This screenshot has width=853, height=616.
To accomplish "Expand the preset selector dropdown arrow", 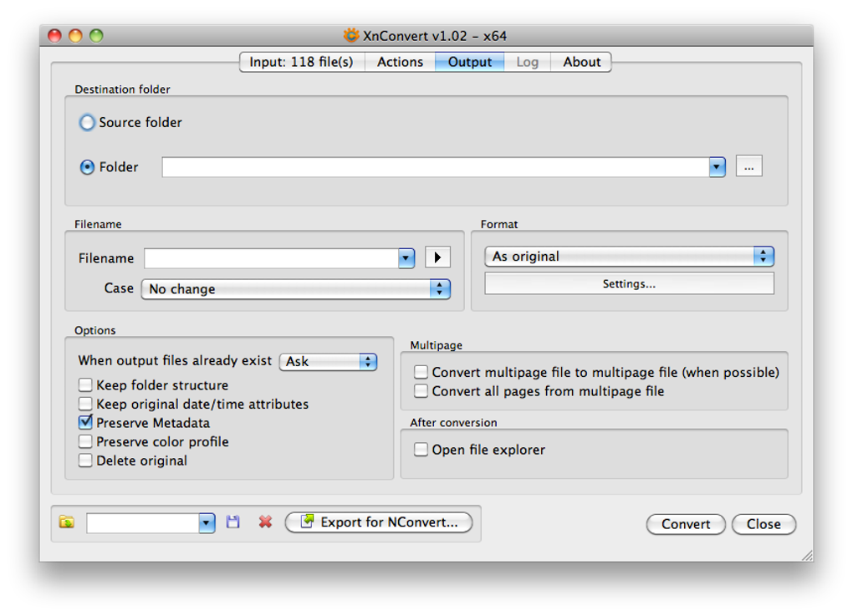I will (x=207, y=523).
